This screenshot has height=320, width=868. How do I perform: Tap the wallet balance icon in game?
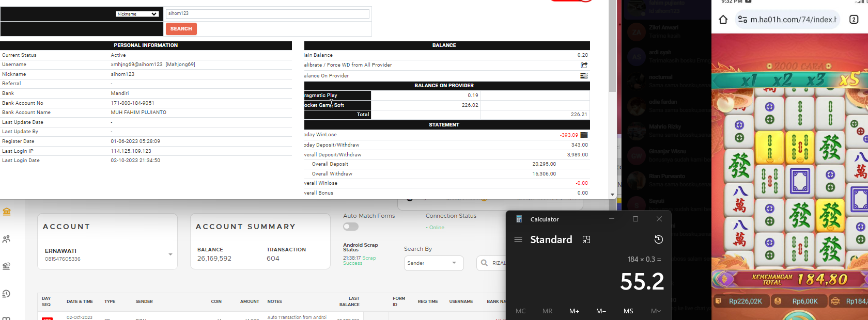click(718, 301)
